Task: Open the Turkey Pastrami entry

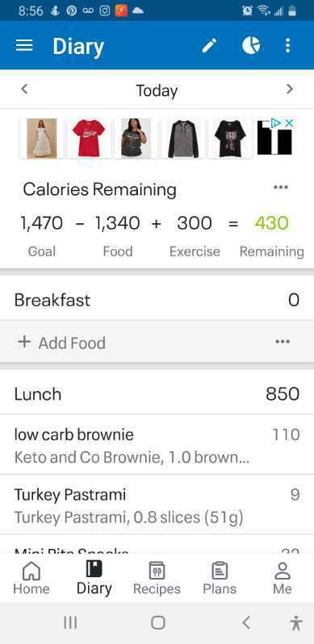Action: point(157,505)
